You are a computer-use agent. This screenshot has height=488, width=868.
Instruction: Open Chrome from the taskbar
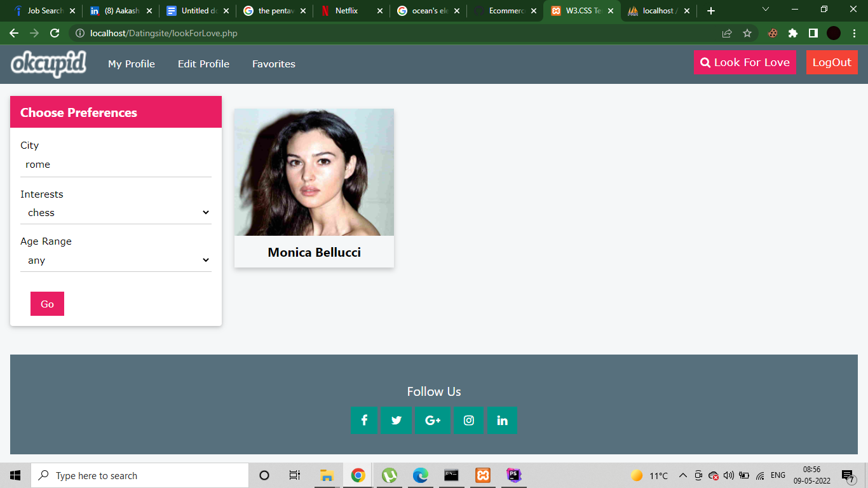358,475
